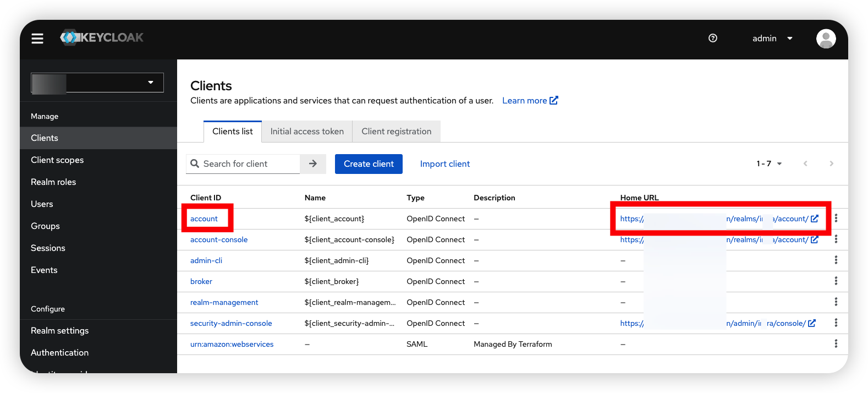Click the Home URL column header
Image resolution: width=868 pixels, height=393 pixels.
click(x=639, y=198)
